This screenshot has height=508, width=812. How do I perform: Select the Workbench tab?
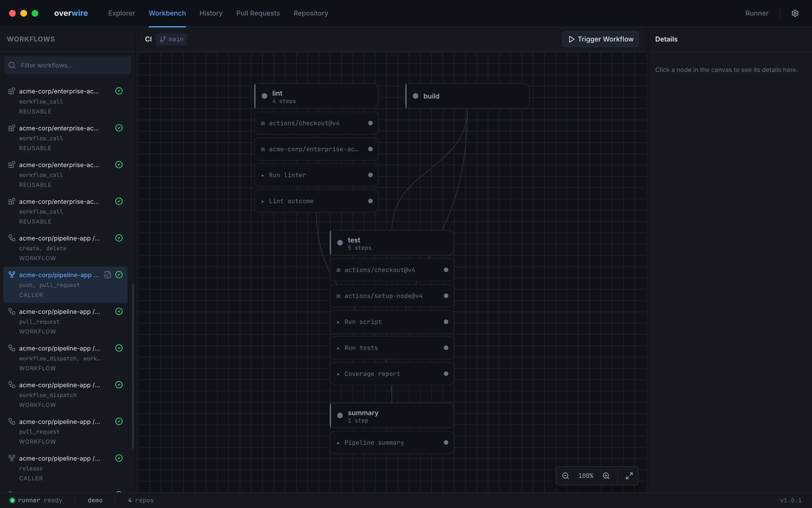coord(167,13)
